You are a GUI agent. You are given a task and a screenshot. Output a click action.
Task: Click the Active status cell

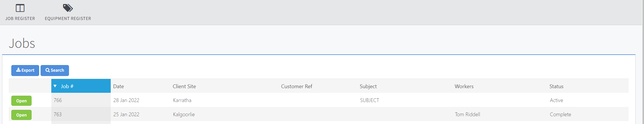point(556,100)
